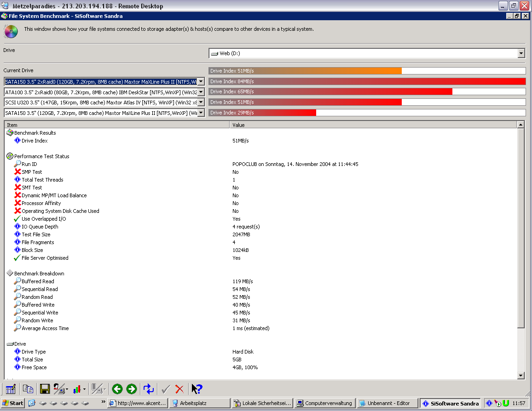Open the dropdown arrow beside the bar chart icon

coord(85,389)
